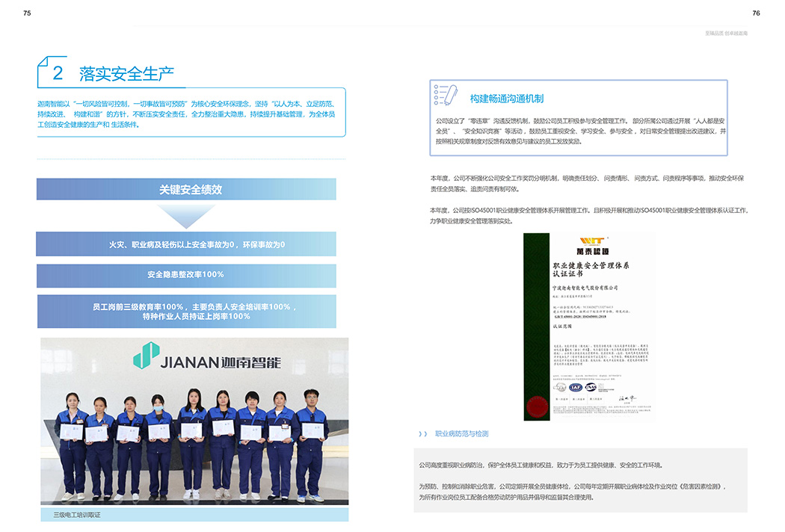Click the certificate title 职业健康安全管理体系认证证书

click(x=591, y=270)
